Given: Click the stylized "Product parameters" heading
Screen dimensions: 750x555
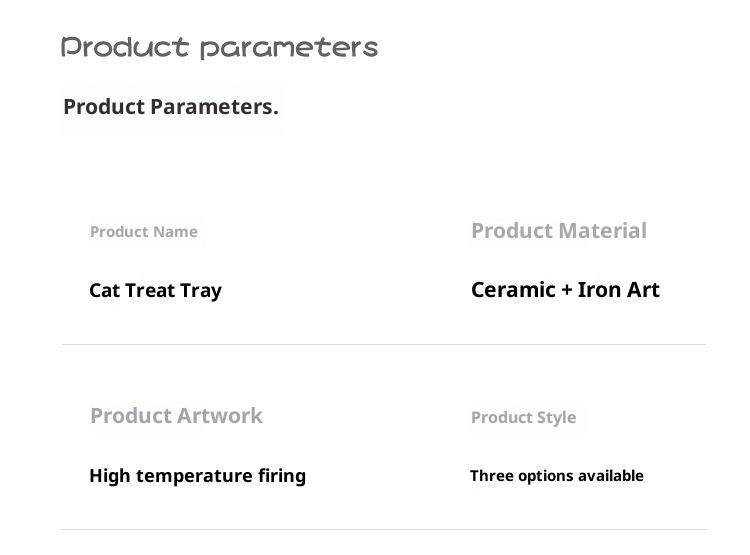Looking at the screenshot, I should [x=219, y=47].
